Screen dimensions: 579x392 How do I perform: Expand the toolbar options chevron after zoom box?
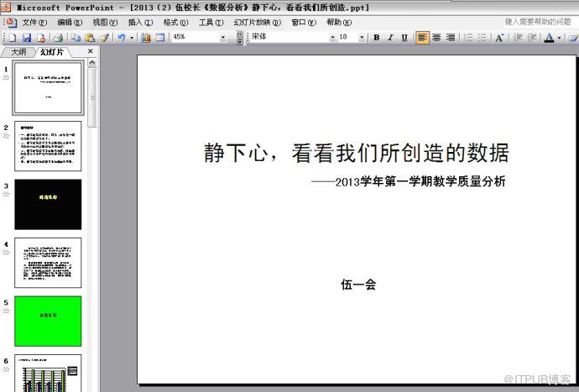tap(240, 37)
